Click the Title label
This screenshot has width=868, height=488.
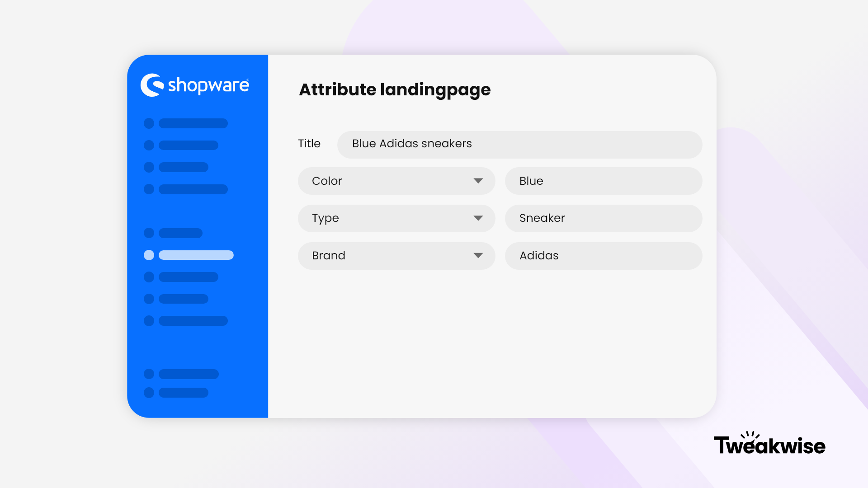point(309,144)
